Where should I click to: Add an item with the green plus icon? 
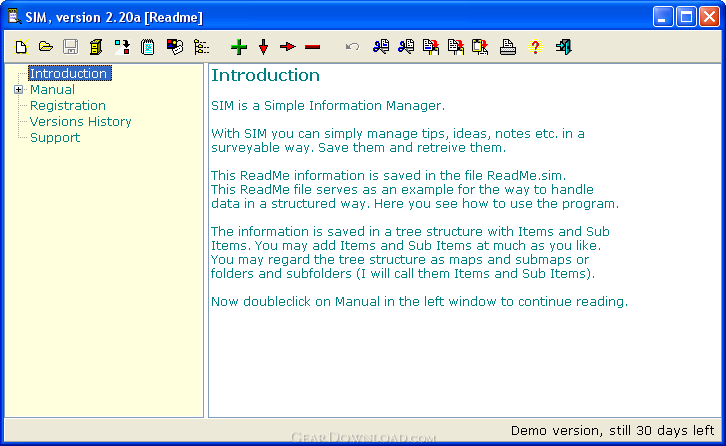(239, 47)
